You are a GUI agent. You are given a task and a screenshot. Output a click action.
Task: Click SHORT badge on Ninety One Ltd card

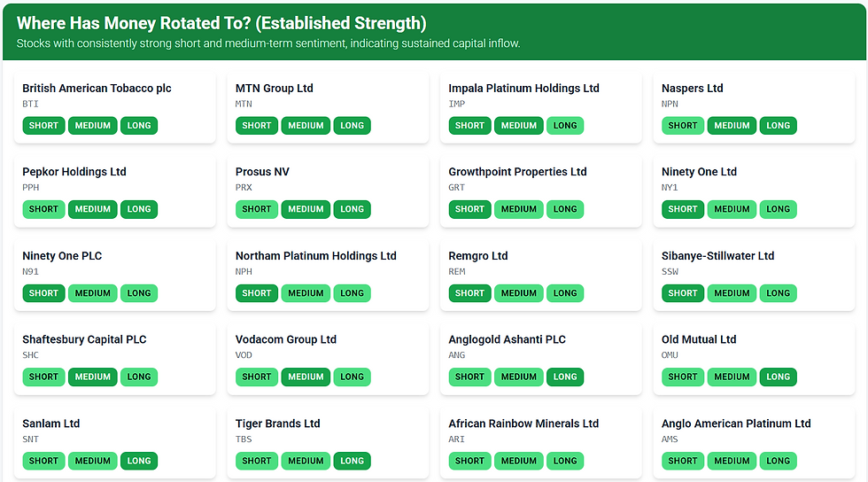tap(683, 209)
